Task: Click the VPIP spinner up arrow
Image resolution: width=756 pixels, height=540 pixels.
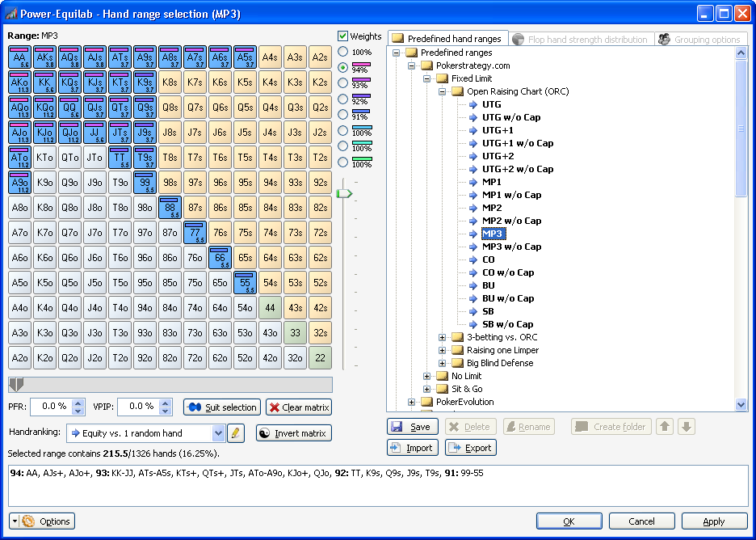Action: (x=166, y=403)
